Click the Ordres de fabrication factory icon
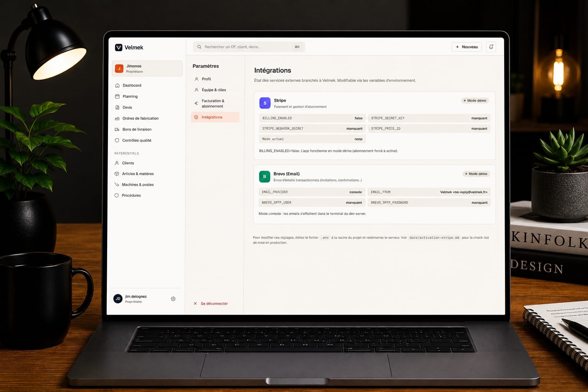 [x=117, y=119]
